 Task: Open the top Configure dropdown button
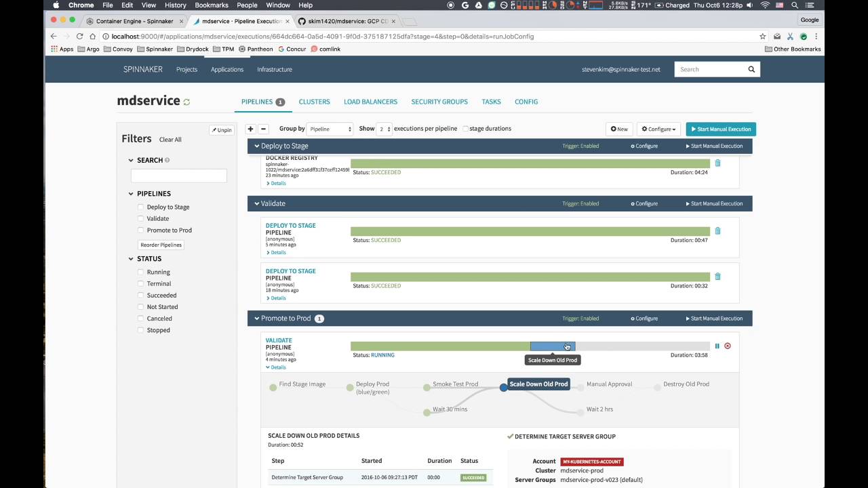coord(658,129)
